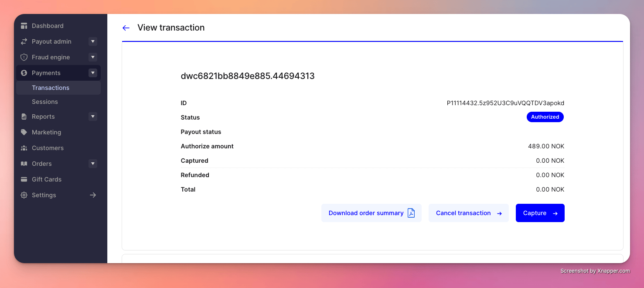Click the Cancel transaction button
Viewport: 644px width, 288px height.
pyautogui.click(x=469, y=213)
